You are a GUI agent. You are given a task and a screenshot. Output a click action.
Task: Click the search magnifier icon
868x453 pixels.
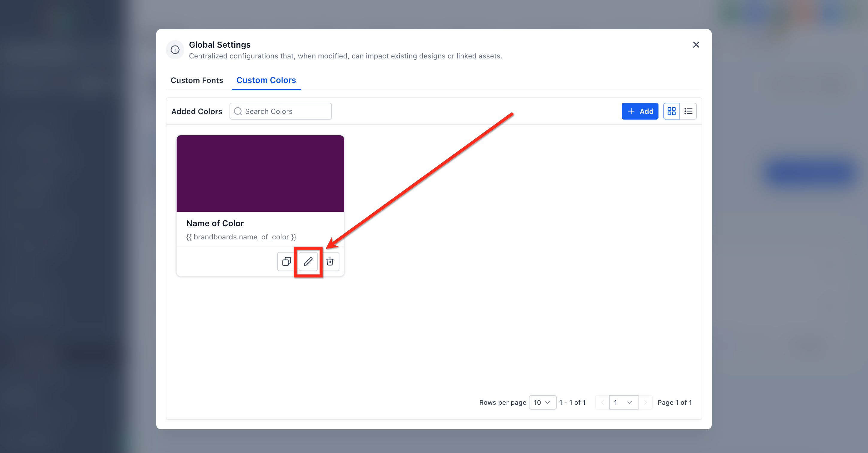tap(238, 111)
